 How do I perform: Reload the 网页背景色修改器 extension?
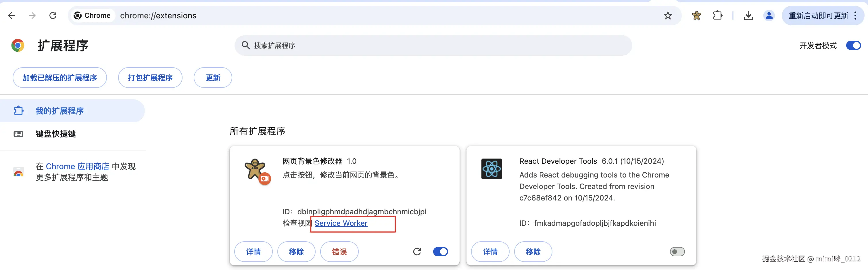(x=417, y=252)
